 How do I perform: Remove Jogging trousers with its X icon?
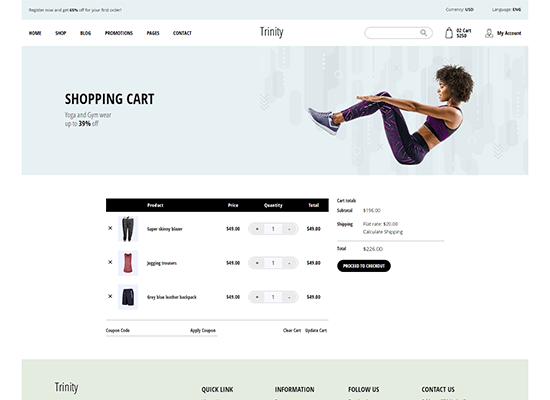110,262
